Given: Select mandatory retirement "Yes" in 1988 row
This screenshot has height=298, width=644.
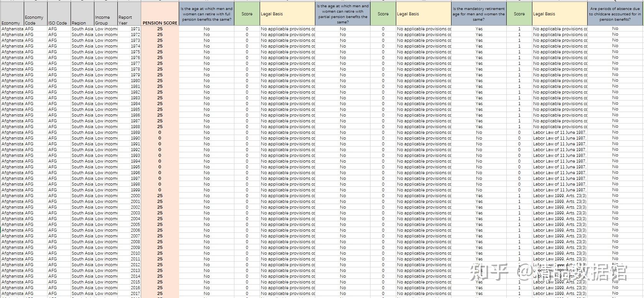Looking at the screenshot, I should point(479,127).
